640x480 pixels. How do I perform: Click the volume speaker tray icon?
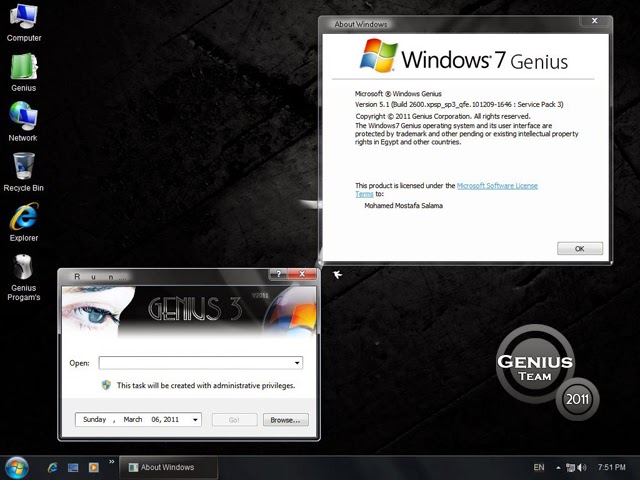(582, 468)
